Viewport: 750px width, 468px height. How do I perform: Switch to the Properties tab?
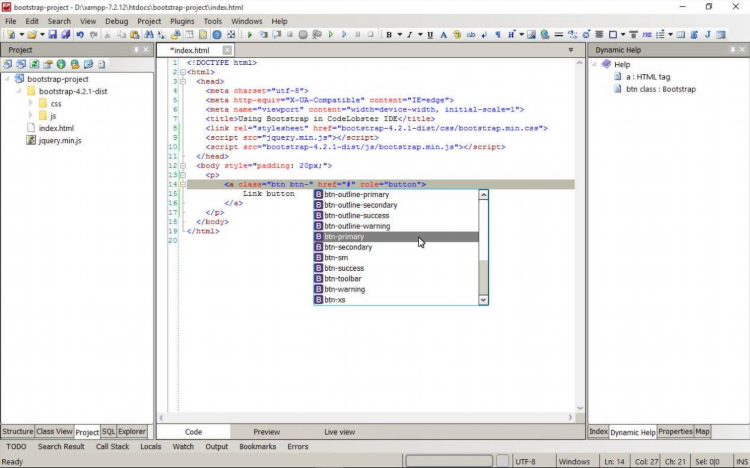[675, 431]
